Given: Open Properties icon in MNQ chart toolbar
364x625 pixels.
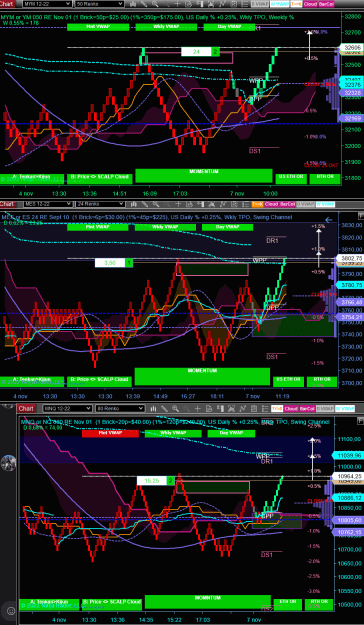Looking at the screenshot, I should click(265, 409).
